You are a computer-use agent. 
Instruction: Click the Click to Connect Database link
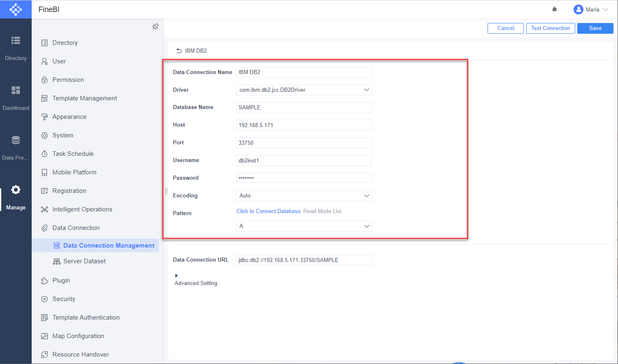(268, 211)
